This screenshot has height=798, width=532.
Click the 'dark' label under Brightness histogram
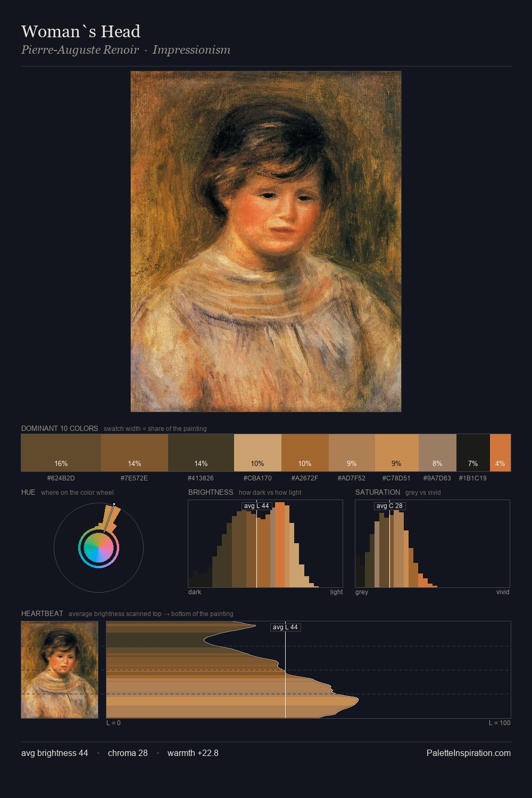click(x=195, y=592)
